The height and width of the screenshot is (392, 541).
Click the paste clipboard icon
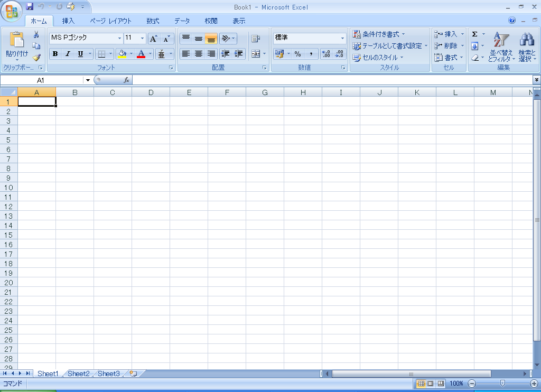pyautogui.click(x=16, y=39)
